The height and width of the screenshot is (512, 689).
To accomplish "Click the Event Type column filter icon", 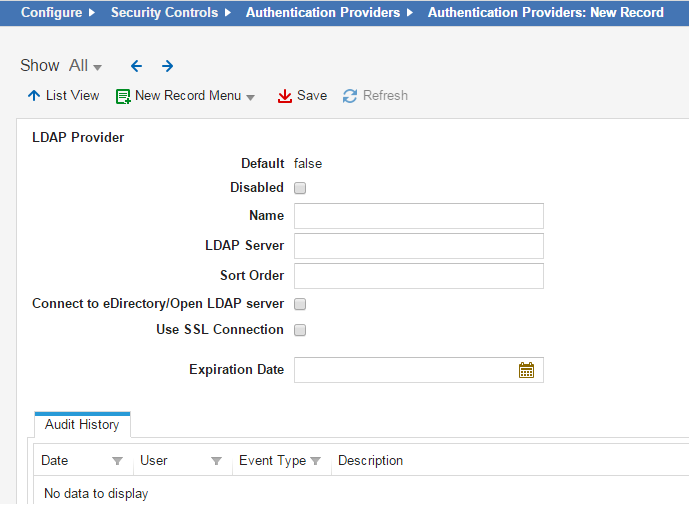I will 315,461.
